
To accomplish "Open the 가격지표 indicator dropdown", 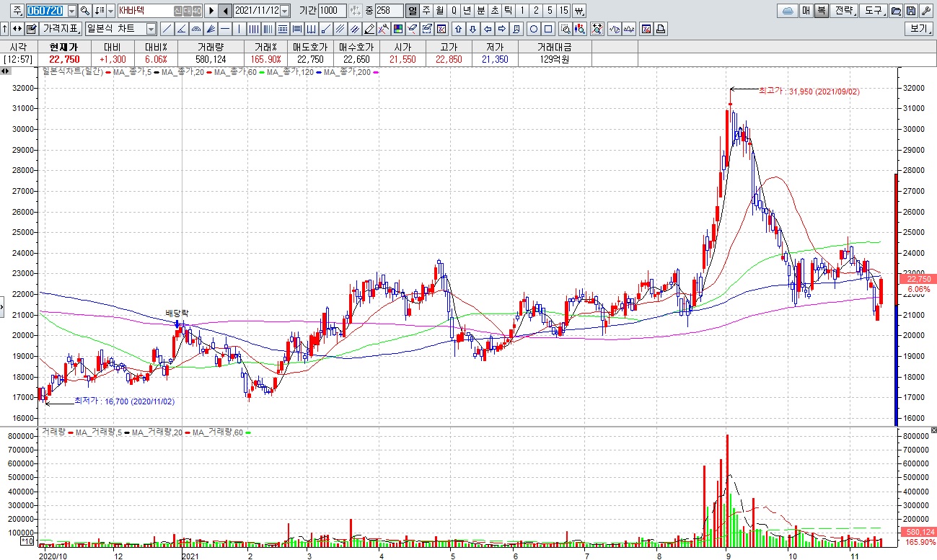I will tap(60, 29).
